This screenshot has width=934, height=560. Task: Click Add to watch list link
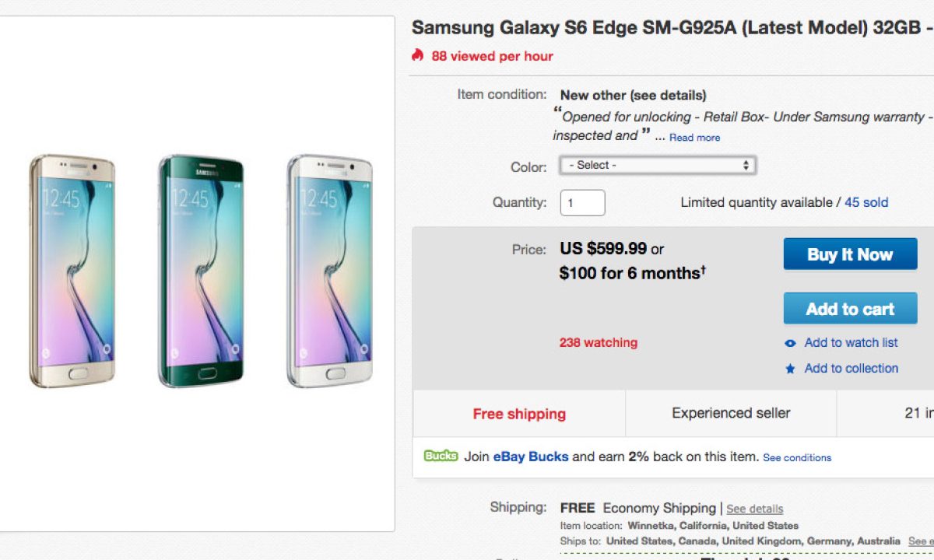pyautogui.click(x=851, y=342)
